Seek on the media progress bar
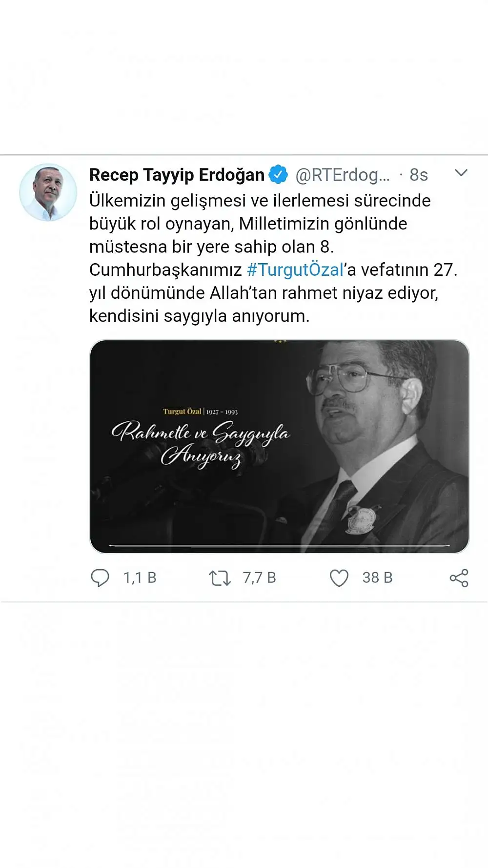488x868 pixels. 279,545
